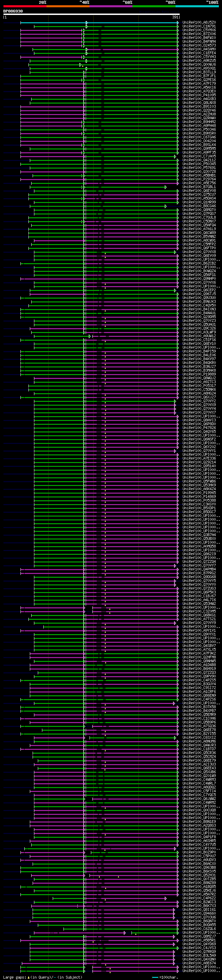Viewport: 222px width, 980px height.
Task: Select hit UniRef100_A5E756
Action: pyautogui.click(x=199, y=183)
